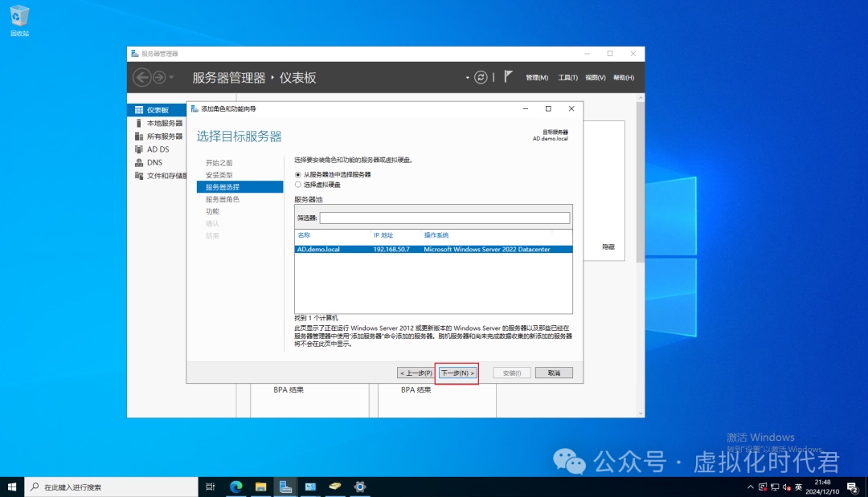Open the 视图(V) menu
Viewport: 868px width, 497px height.
pyautogui.click(x=595, y=78)
